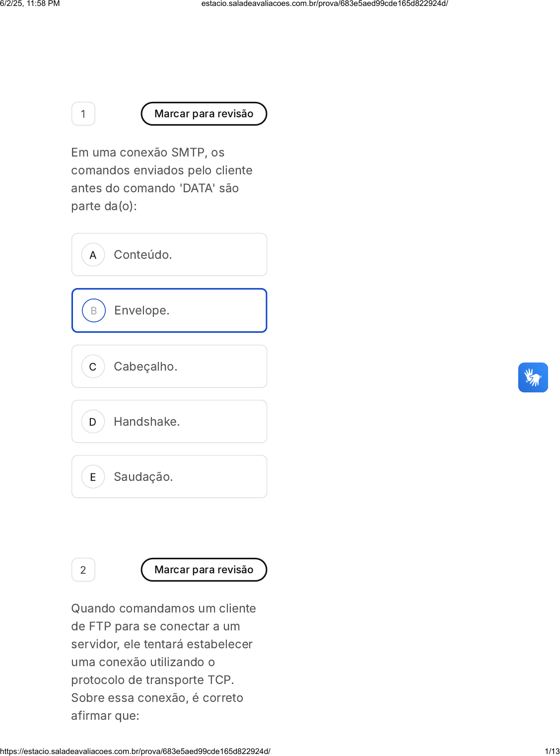Click the exam URL link in page footer
Image resolution: width=560 pixels, height=756 pixels.
135,751
